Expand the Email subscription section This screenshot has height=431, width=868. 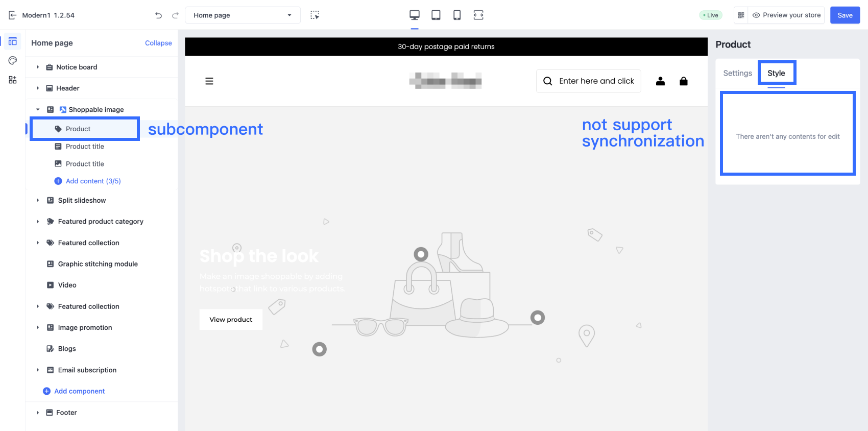click(x=38, y=370)
